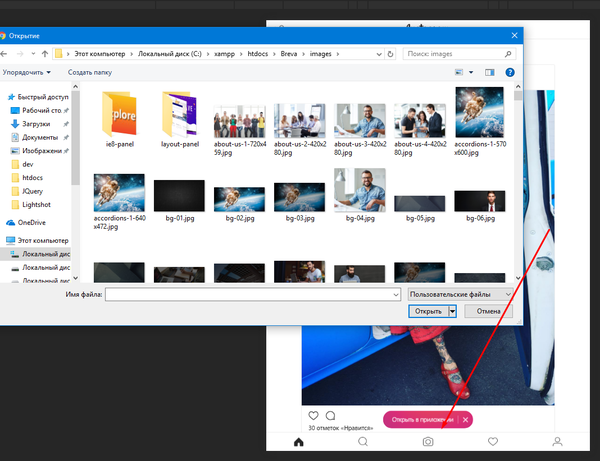This screenshot has width=600, height=461.
Task: Click the help question mark icon
Action: (x=510, y=72)
